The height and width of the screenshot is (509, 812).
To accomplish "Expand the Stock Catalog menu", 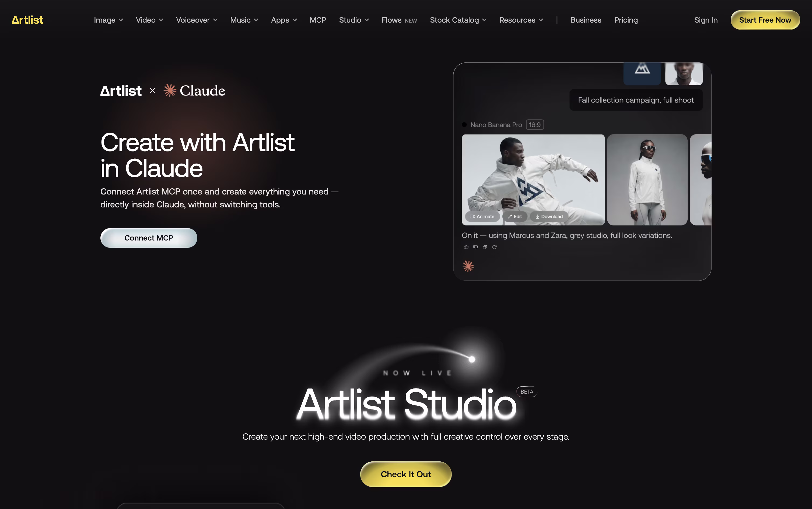I will click(x=458, y=20).
